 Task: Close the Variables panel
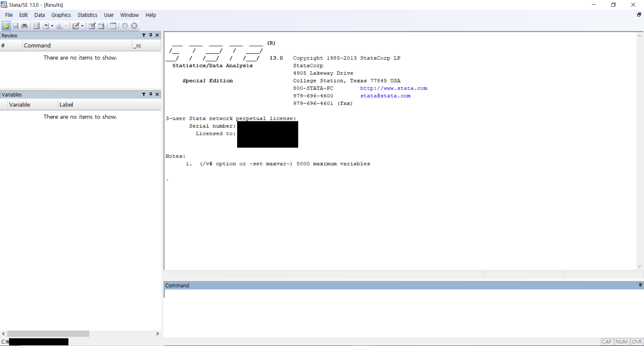click(x=157, y=94)
